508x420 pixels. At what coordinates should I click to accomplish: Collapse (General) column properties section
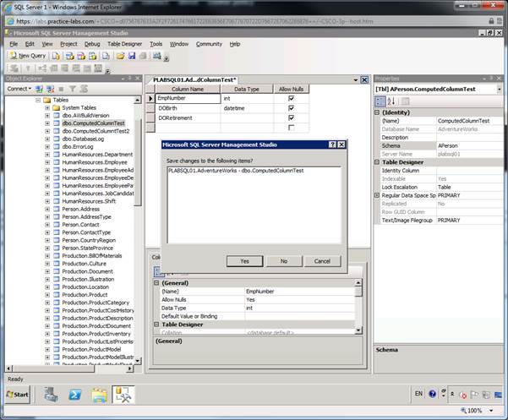coord(156,283)
